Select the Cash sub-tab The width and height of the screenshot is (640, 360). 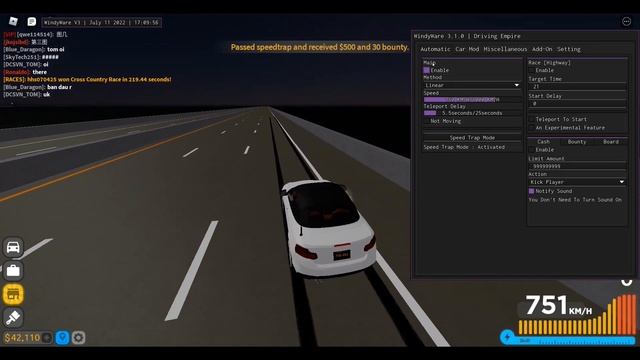pyautogui.click(x=543, y=142)
